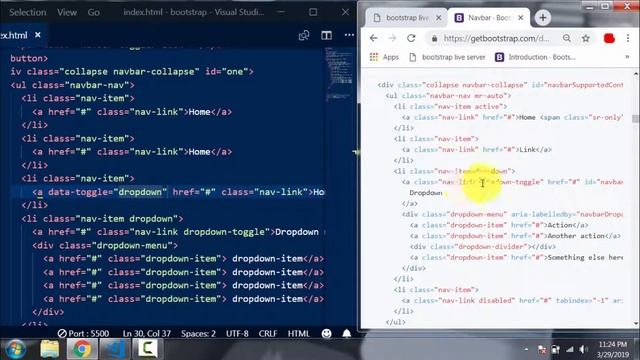Close the index.html editor tab
The width and height of the screenshot is (640, 360).
click(38, 35)
